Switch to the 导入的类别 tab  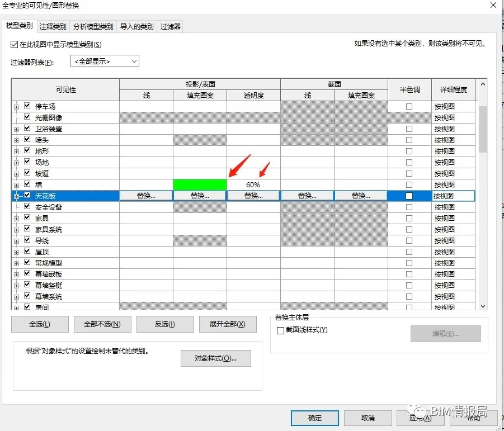coord(136,26)
